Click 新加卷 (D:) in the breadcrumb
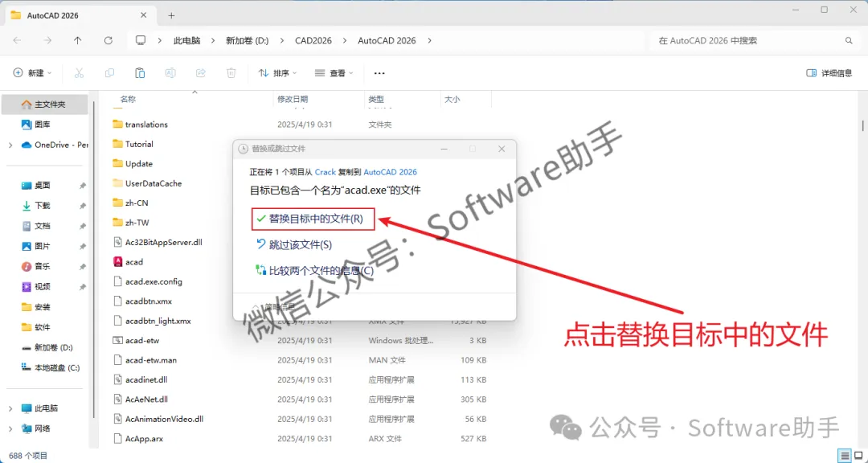868x463 pixels. click(248, 40)
